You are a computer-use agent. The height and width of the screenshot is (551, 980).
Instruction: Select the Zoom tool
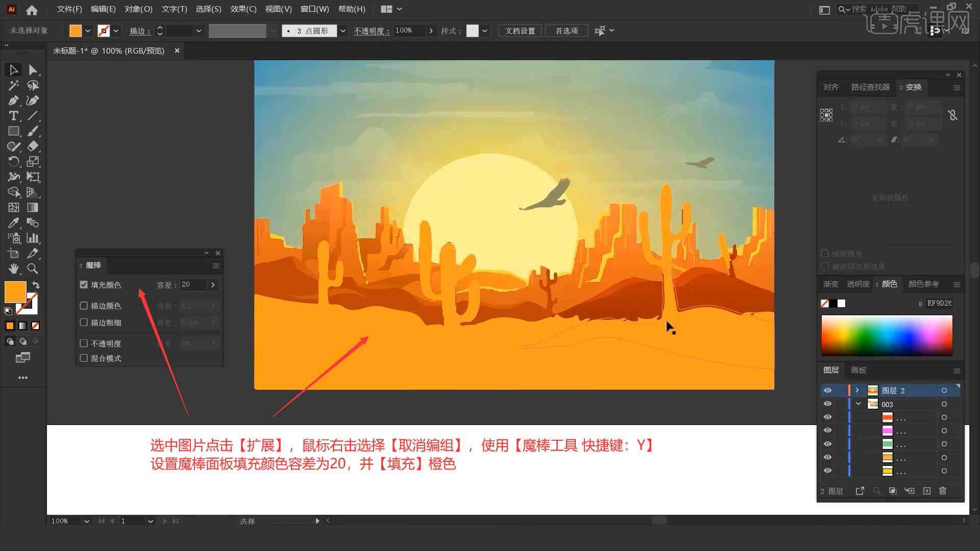point(32,268)
